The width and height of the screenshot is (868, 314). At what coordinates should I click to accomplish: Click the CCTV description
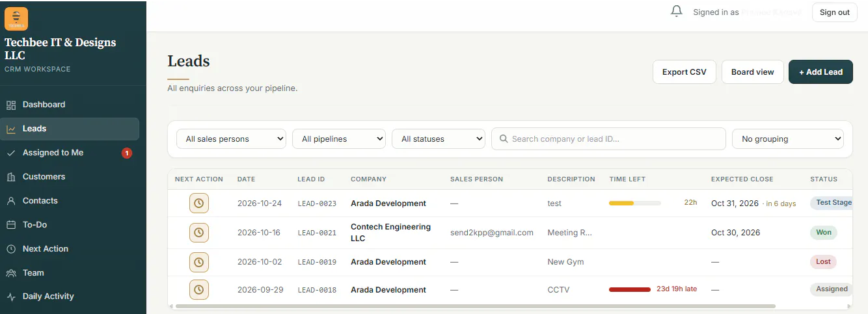(558, 290)
